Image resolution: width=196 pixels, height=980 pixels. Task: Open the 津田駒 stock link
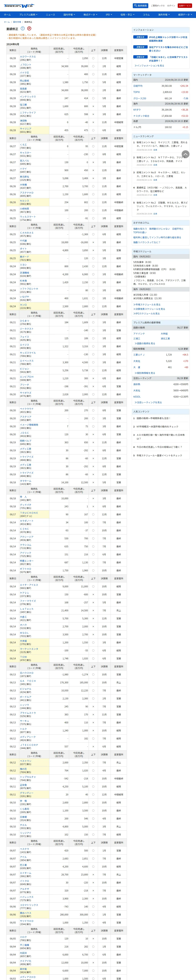(x=23, y=121)
